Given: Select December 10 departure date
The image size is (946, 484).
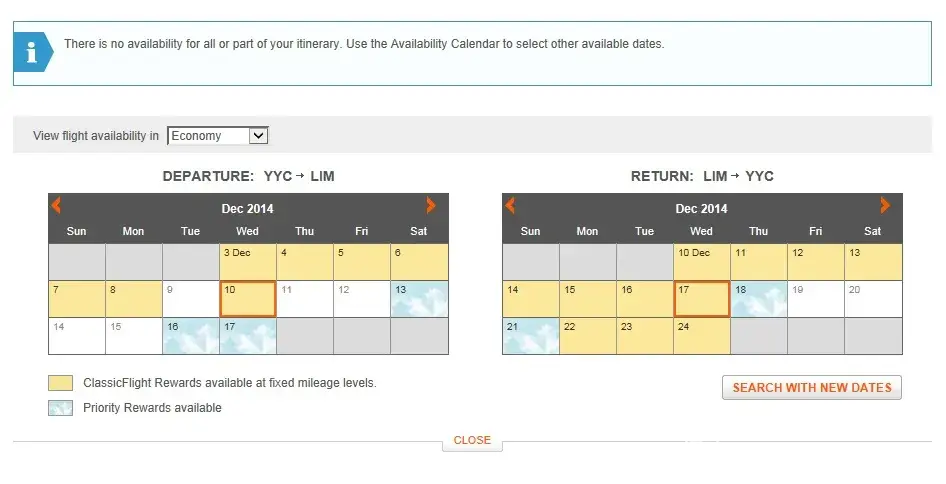Looking at the screenshot, I should (x=248, y=299).
